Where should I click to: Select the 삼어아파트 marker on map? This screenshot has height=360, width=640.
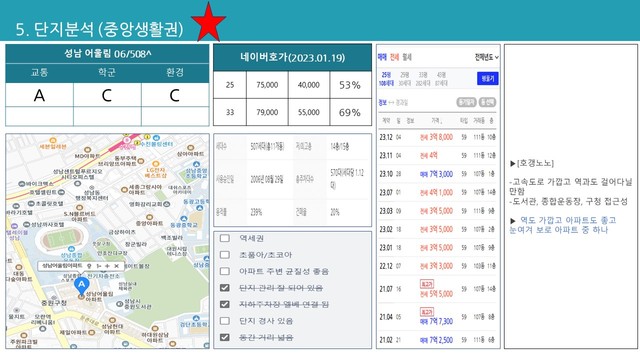point(190,148)
